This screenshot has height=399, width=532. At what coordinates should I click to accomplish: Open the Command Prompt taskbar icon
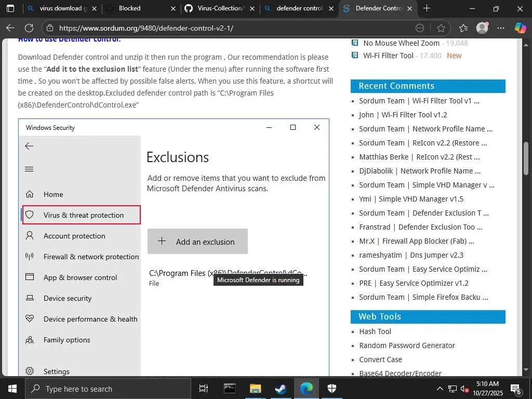coord(230,389)
